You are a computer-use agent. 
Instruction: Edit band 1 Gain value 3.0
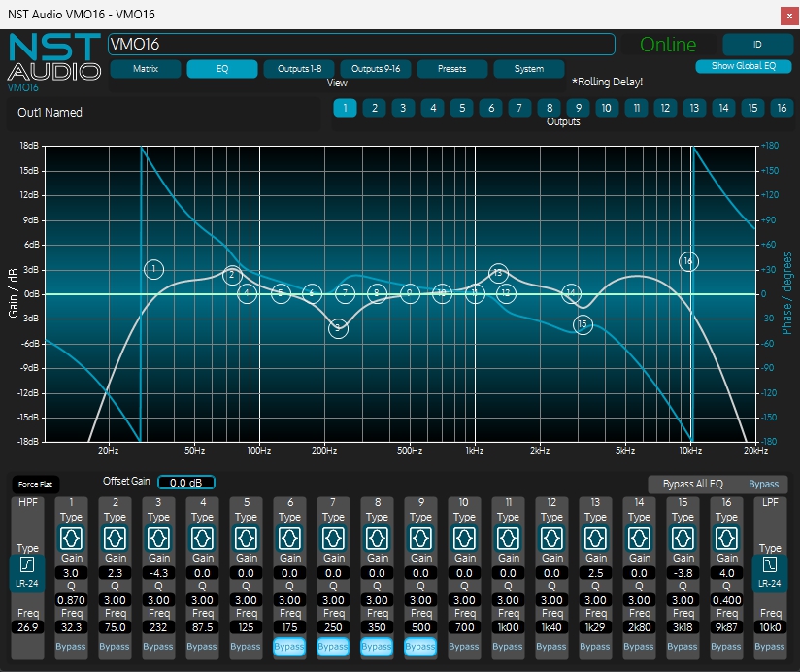(71, 573)
